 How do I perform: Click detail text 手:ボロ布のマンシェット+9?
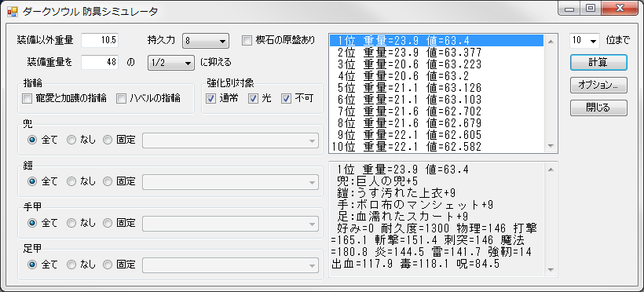(x=415, y=205)
